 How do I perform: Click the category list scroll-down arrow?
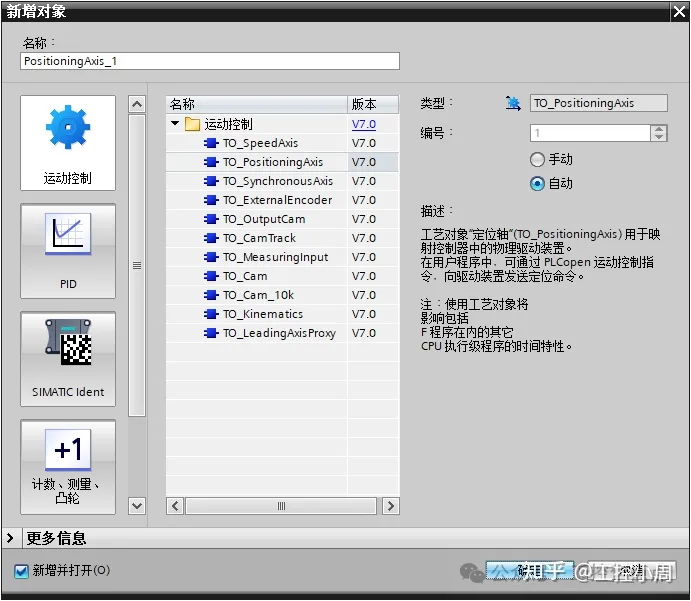(x=137, y=506)
